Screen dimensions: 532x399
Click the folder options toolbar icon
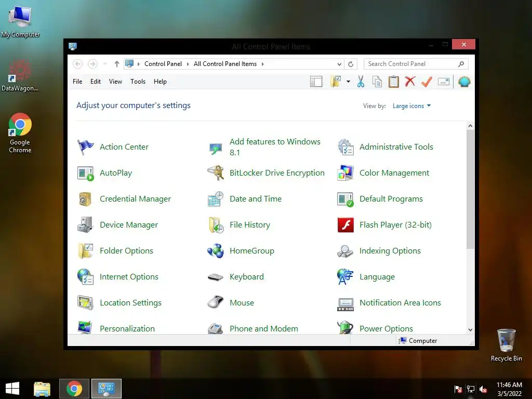336,82
